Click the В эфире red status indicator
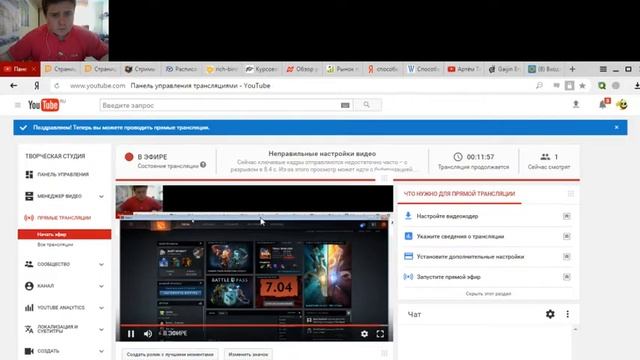 coord(129,157)
